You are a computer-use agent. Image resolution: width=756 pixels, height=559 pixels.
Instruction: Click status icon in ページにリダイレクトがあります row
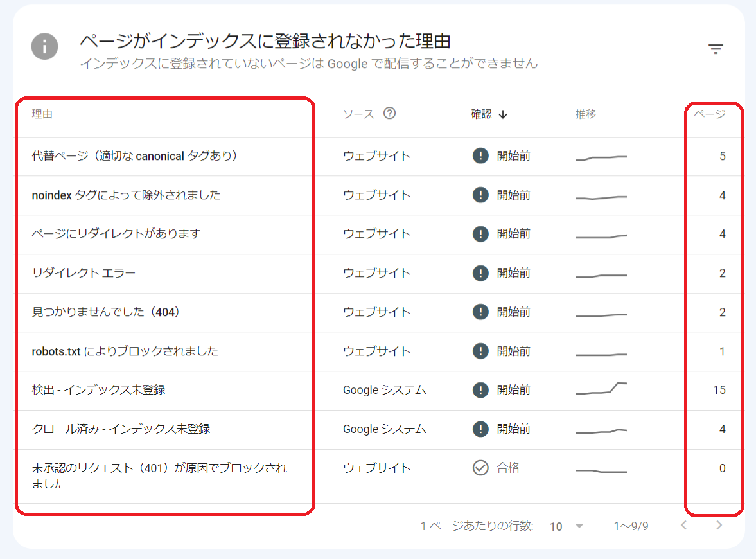pyautogui.click(x=480, y=234)
